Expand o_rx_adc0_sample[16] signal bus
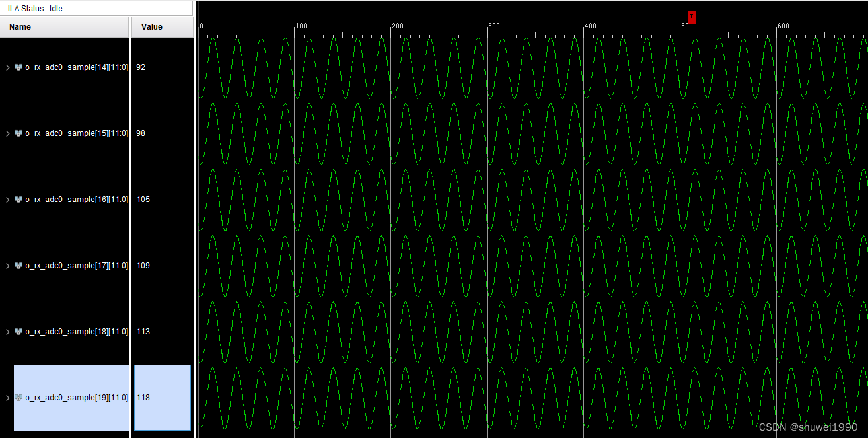Image resolution: width=868 pixels, height=438 pixels. [8, 200]
